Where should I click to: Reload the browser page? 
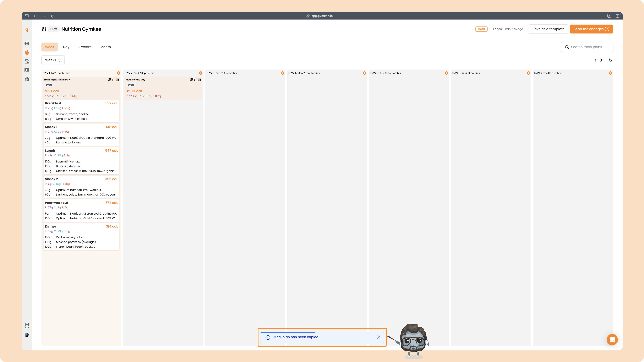point(53,16)
